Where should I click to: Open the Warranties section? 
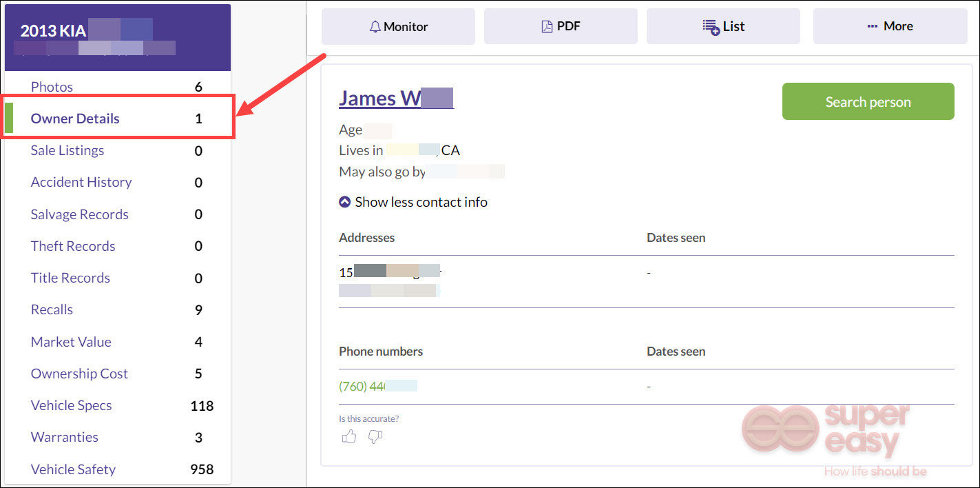click(65, 437)
